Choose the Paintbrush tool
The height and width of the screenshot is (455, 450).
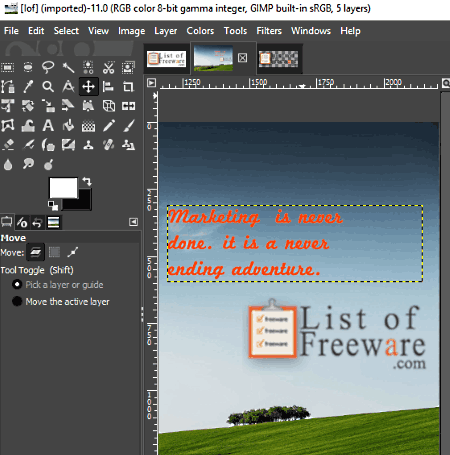click(128, 126)
